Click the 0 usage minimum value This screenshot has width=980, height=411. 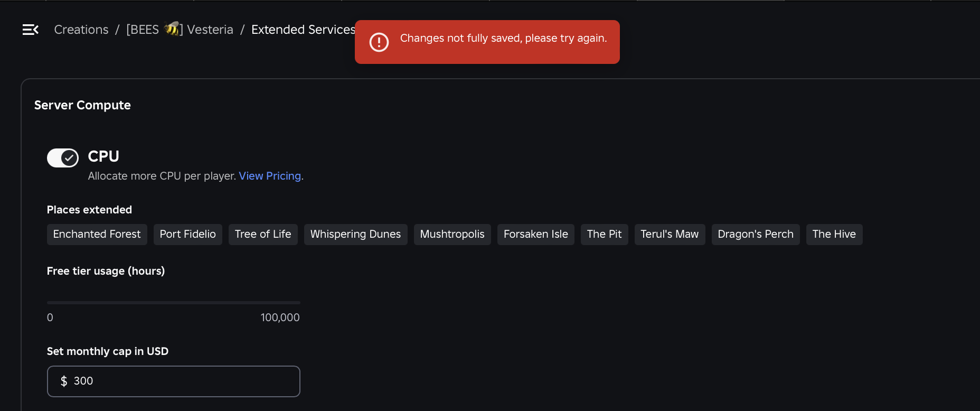50,317
